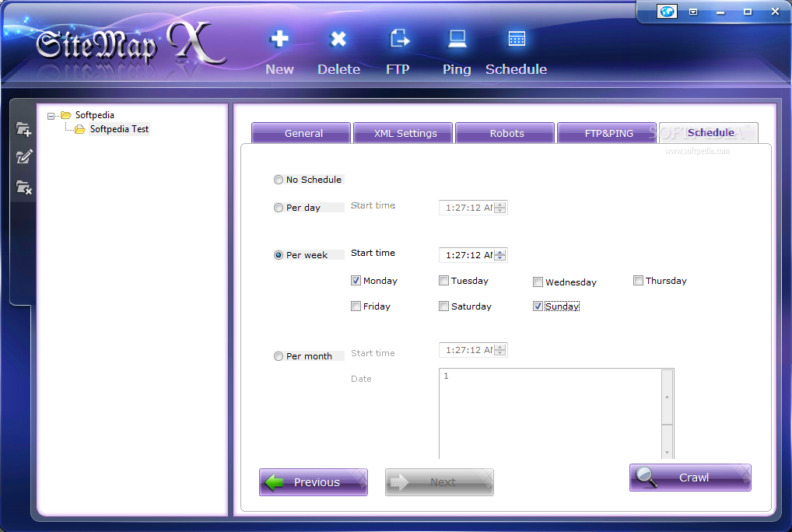The image size is (792, 532).
Task: Click the New toolbar label
Action: [279, 69]
